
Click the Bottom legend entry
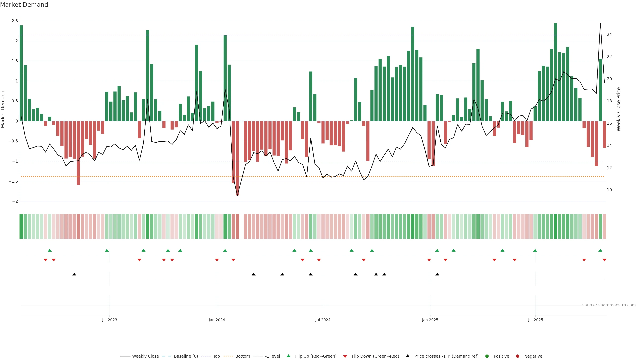pos(243,356)
